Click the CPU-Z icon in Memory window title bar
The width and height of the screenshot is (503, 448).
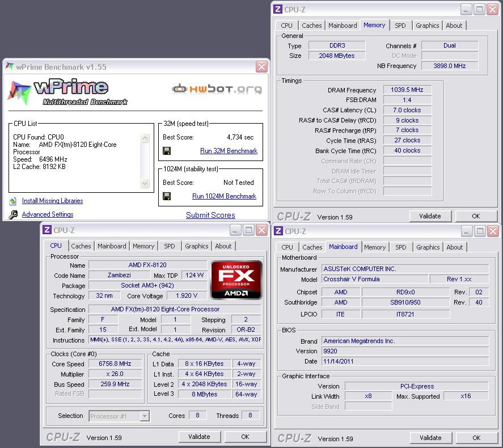click(x=278, y=9)
